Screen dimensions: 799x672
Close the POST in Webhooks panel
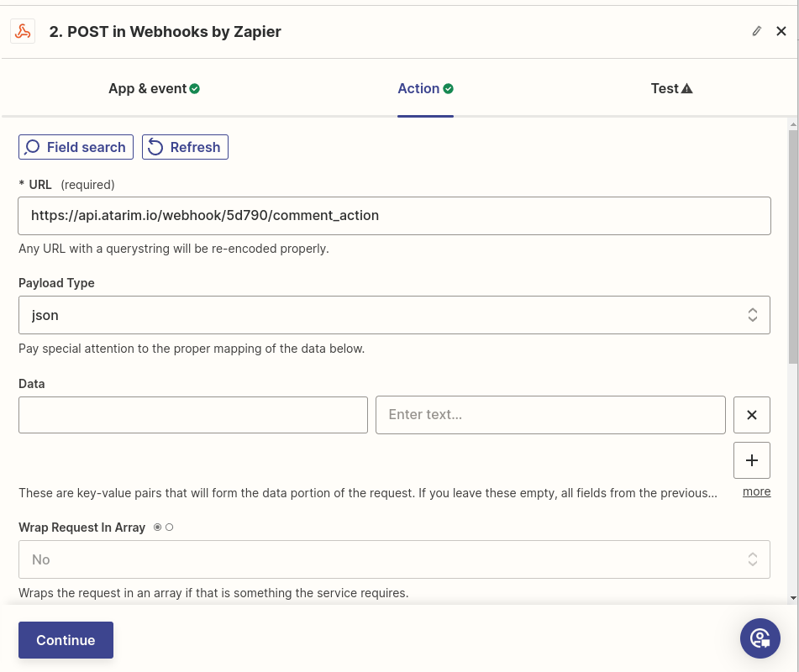[781, 31]
